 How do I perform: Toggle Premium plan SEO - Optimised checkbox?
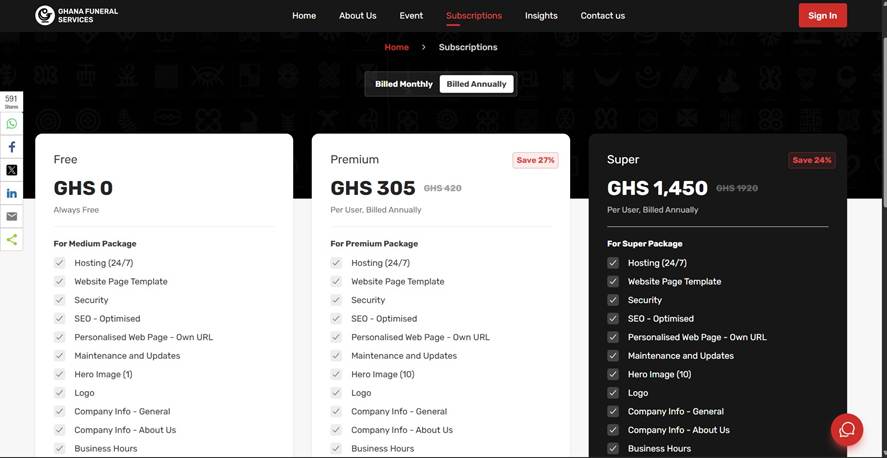point(336,319)
